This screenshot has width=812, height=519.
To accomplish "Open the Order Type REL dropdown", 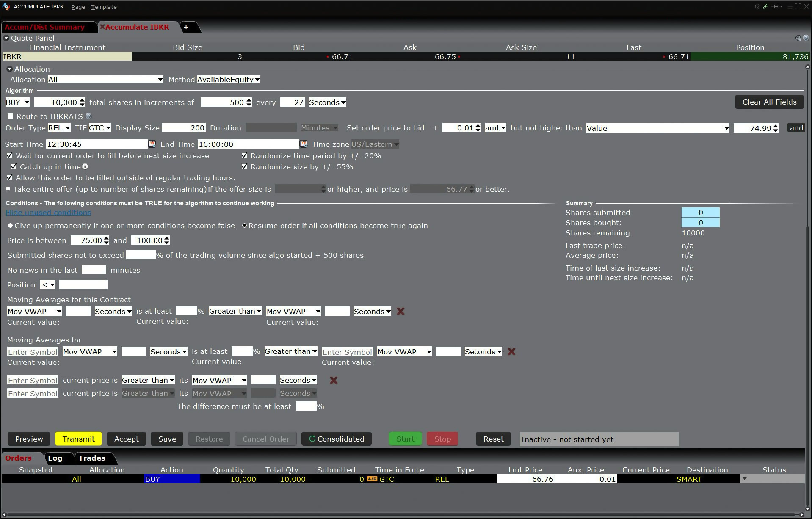I will point(59,128).
